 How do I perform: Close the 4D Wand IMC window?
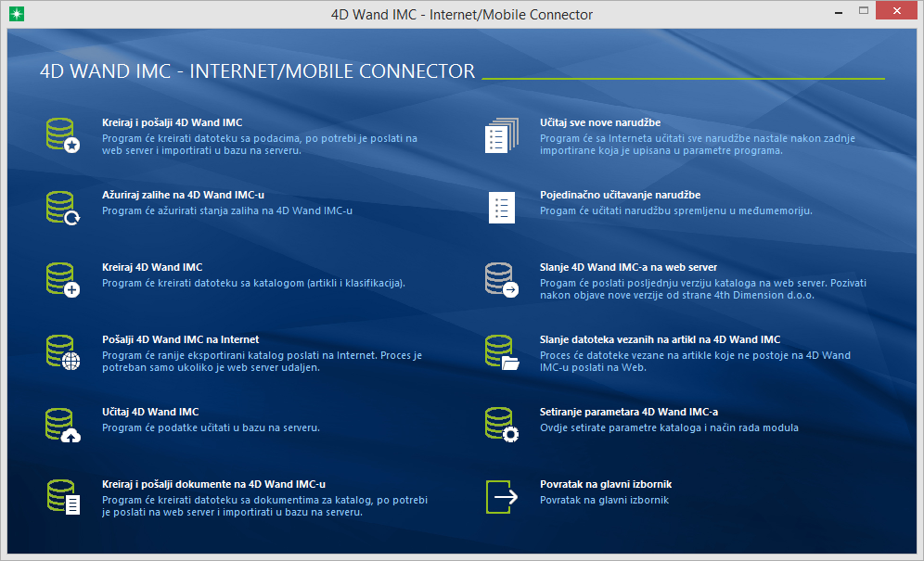(897, 10)
